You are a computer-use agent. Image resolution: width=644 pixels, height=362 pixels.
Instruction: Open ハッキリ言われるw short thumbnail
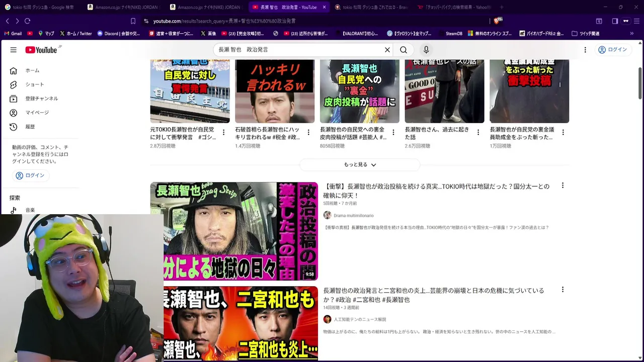point(275,91)
